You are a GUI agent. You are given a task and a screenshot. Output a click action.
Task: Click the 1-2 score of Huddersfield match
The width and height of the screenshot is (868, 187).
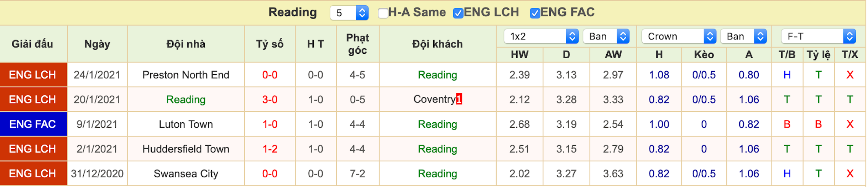(x=270, y=149)
